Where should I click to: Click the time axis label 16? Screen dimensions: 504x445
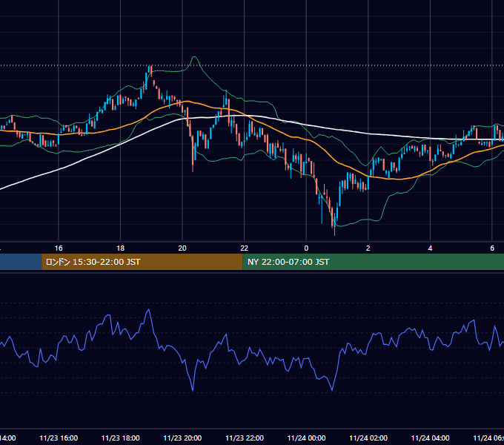point(59,248)
